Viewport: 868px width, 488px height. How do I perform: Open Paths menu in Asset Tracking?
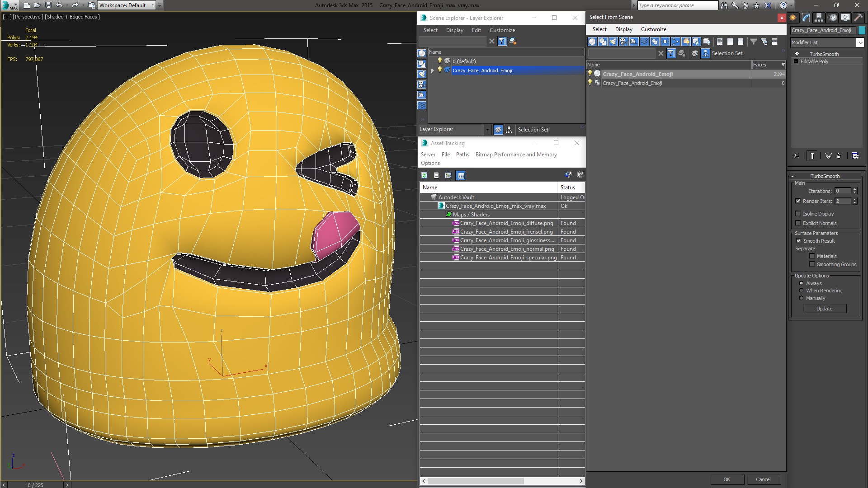point(462,155)
